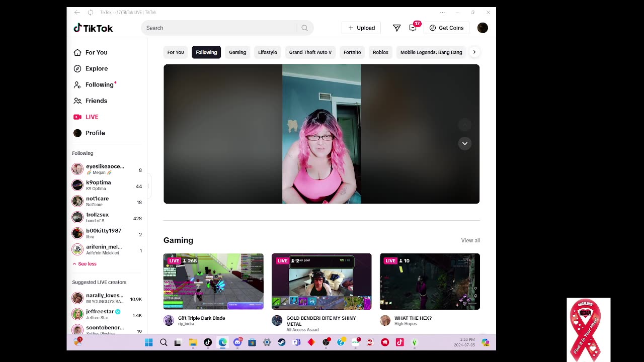Open Gift Triple Dark Blade live thumbnail
Viewport: 644px width, 362px height.
pyautogui.click(x=213, y=282)
